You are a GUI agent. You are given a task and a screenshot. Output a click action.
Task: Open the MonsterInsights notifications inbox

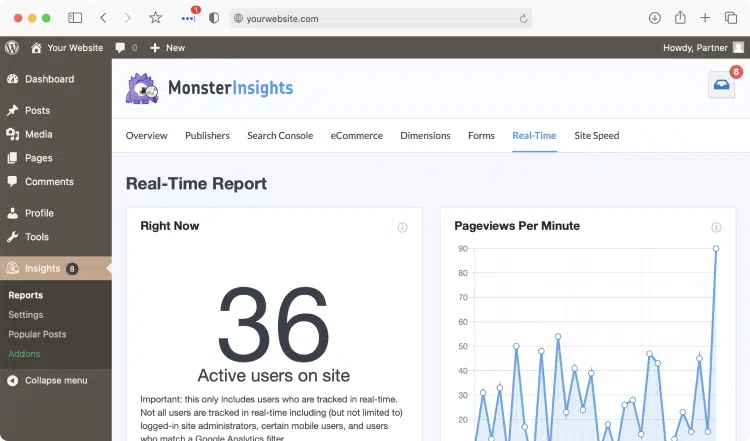[721, 86]
